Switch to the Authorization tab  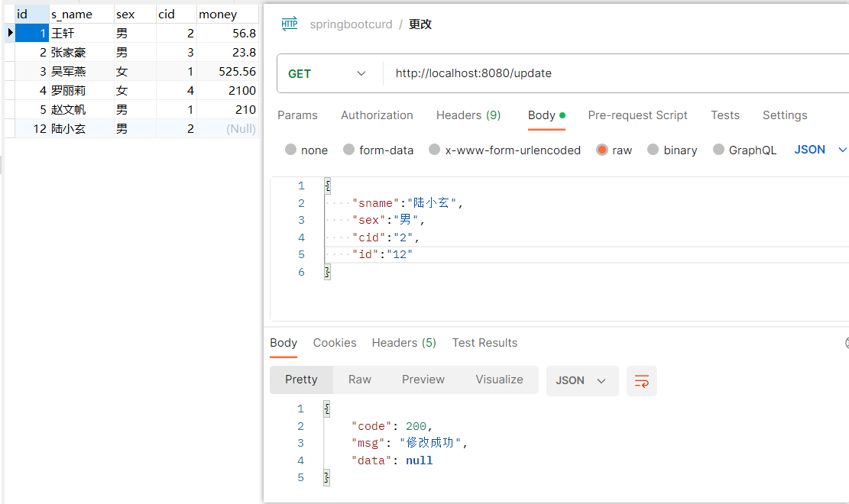[377, 115]
